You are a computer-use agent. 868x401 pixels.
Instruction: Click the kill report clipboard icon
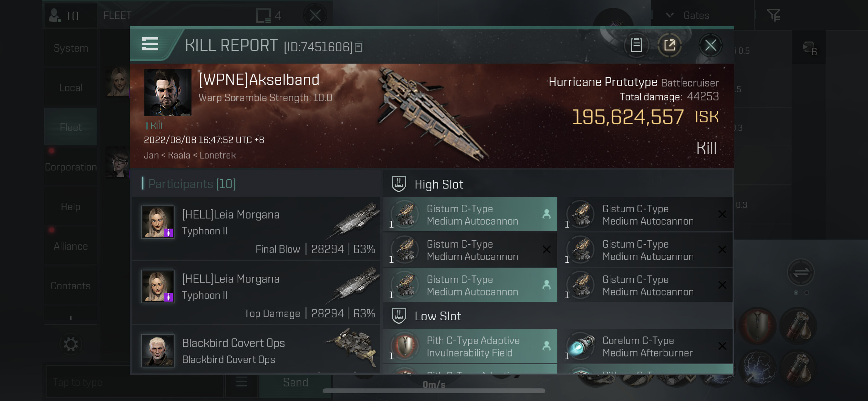click(x=636, y=45)
